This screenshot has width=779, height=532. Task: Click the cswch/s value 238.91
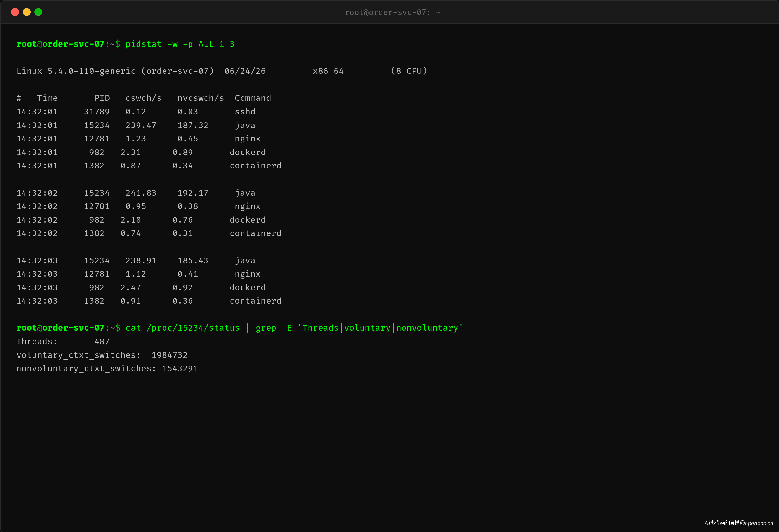pos(141,261)
